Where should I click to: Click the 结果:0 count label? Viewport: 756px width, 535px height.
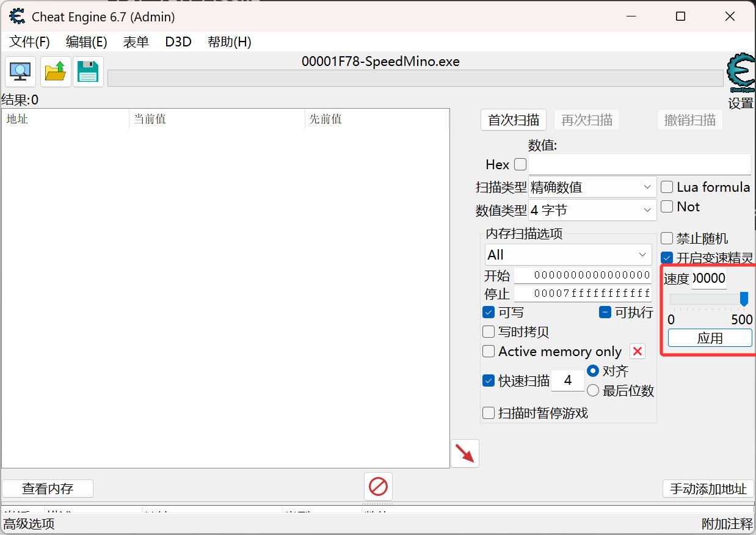click(x=20, y=100)
